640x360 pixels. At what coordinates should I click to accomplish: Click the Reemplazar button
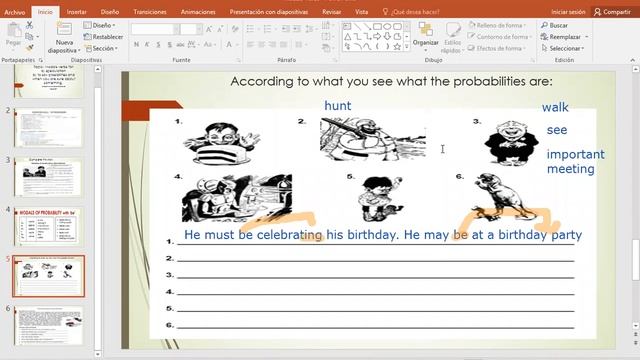pos(560,37)
